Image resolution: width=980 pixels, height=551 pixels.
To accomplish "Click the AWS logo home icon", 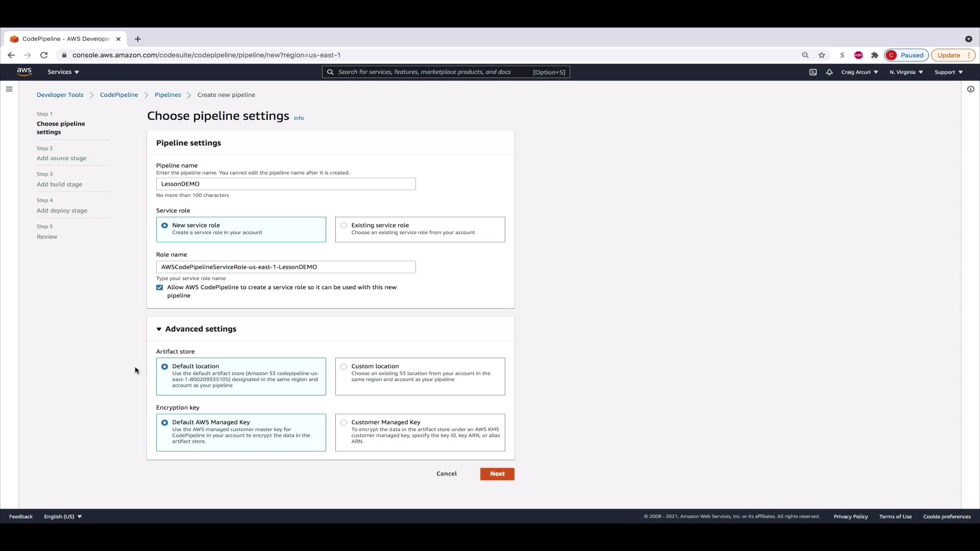I will [24, 72].
